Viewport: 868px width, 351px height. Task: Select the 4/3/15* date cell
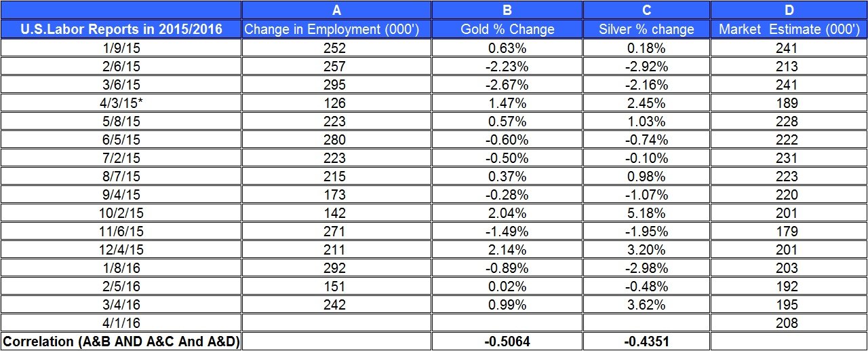(x=121, y=103)
